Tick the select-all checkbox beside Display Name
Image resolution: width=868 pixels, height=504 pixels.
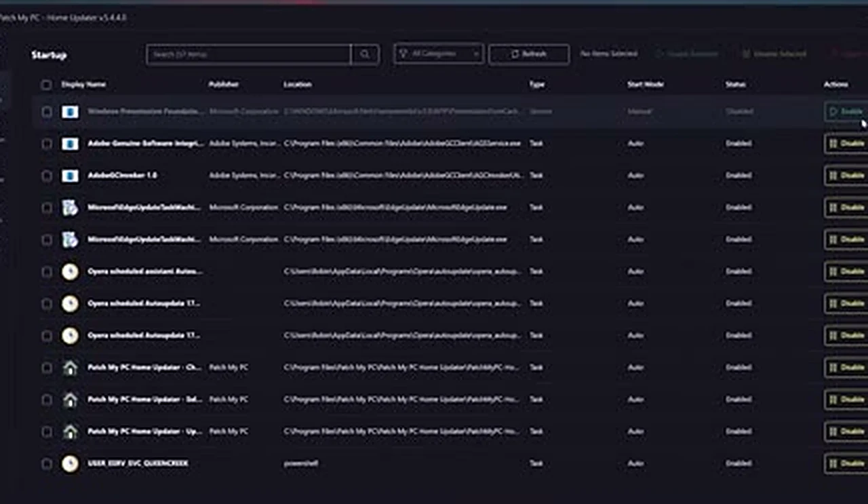[x=46, y=85]
